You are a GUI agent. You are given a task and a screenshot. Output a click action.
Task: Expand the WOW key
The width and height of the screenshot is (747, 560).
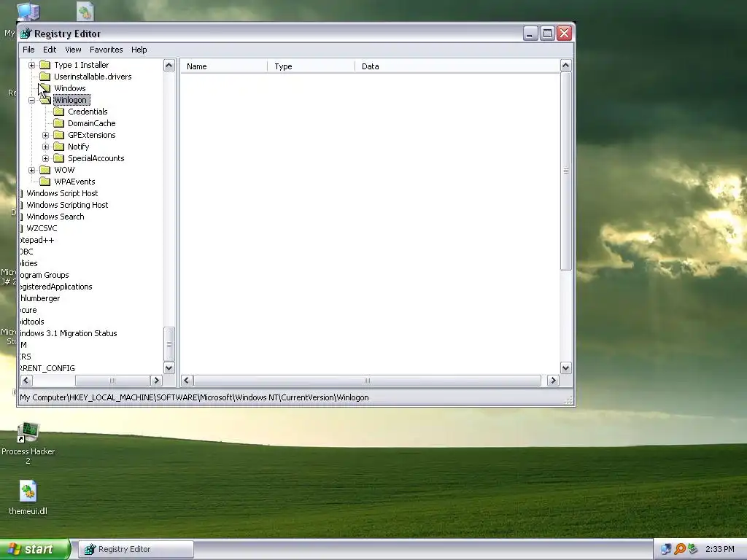coord(31,170)
